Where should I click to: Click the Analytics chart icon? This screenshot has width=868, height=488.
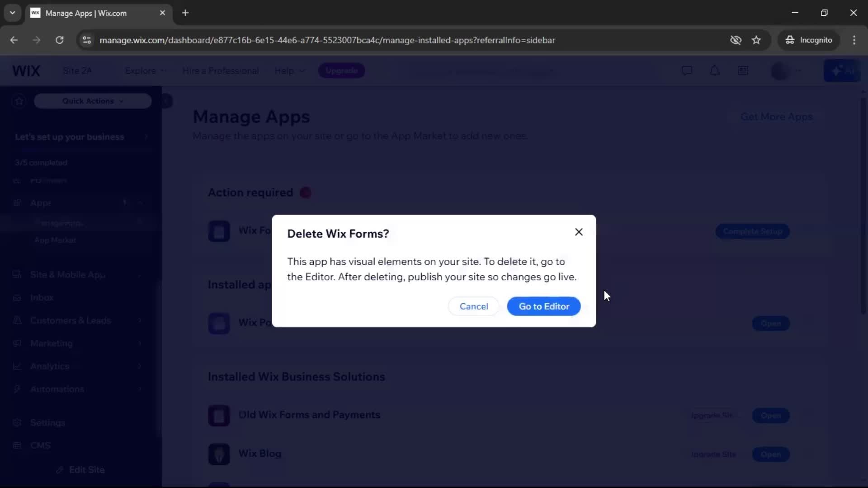[x=17, y=366]
